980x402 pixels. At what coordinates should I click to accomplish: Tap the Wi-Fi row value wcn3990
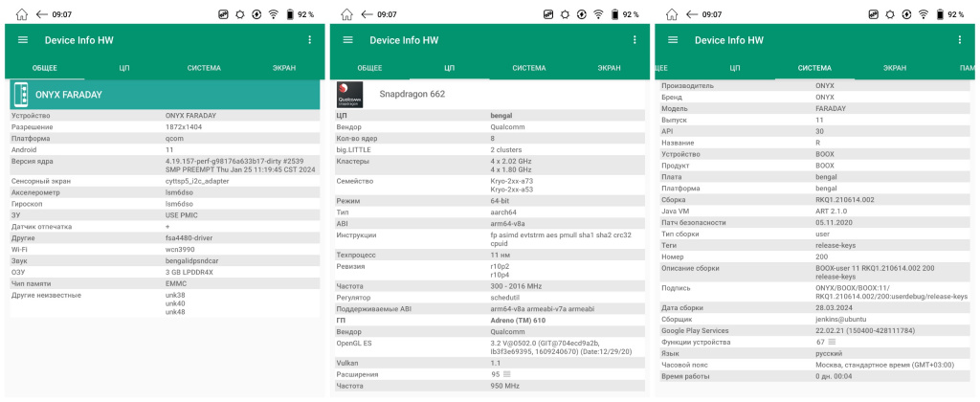point(181,250)
